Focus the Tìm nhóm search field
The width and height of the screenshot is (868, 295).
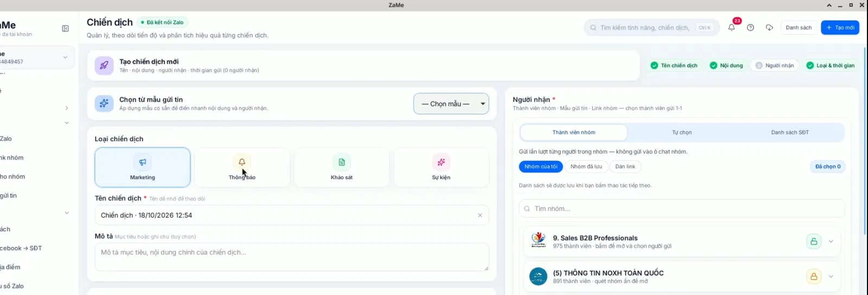pos(682,209)
